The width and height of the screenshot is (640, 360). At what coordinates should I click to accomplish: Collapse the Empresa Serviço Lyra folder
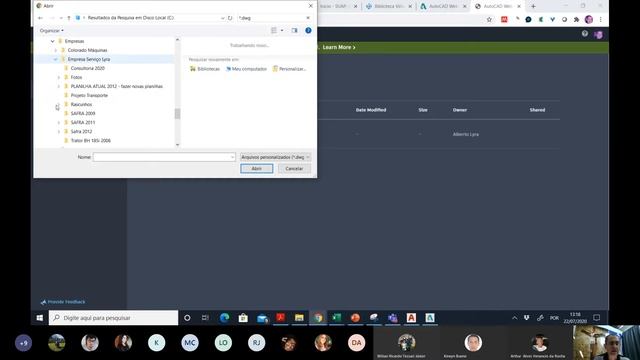[x=56, y=59]
